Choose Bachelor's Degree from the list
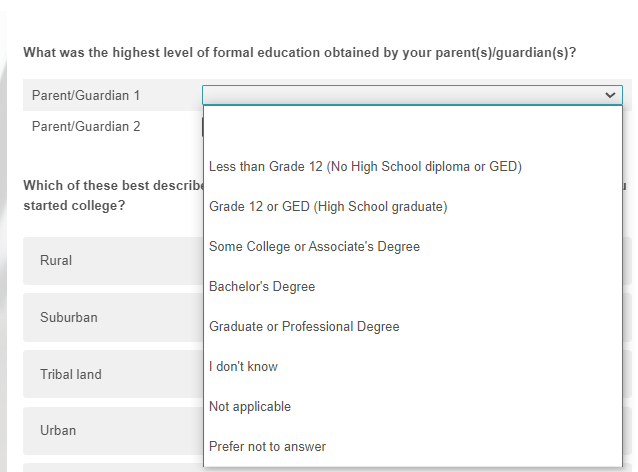This screenshot has width=638, height=472. coord(262,286)
